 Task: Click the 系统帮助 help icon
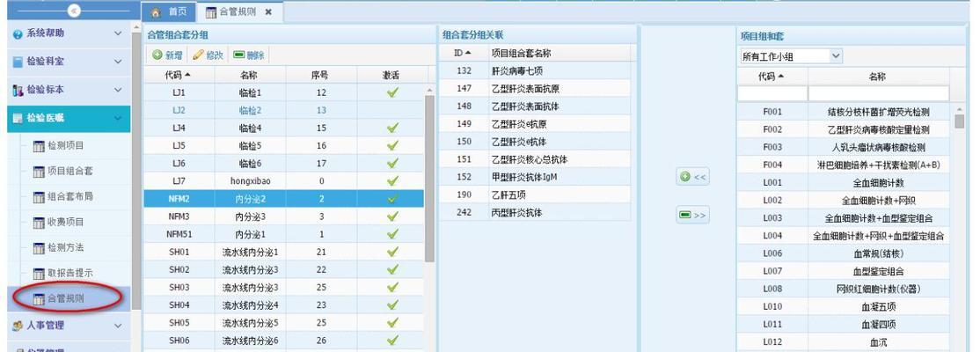(x=18, y=33)
